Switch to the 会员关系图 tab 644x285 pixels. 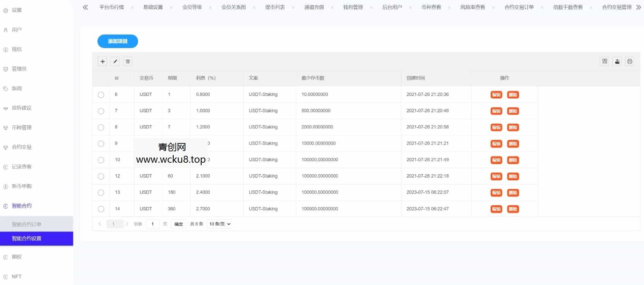pos(233,7)
